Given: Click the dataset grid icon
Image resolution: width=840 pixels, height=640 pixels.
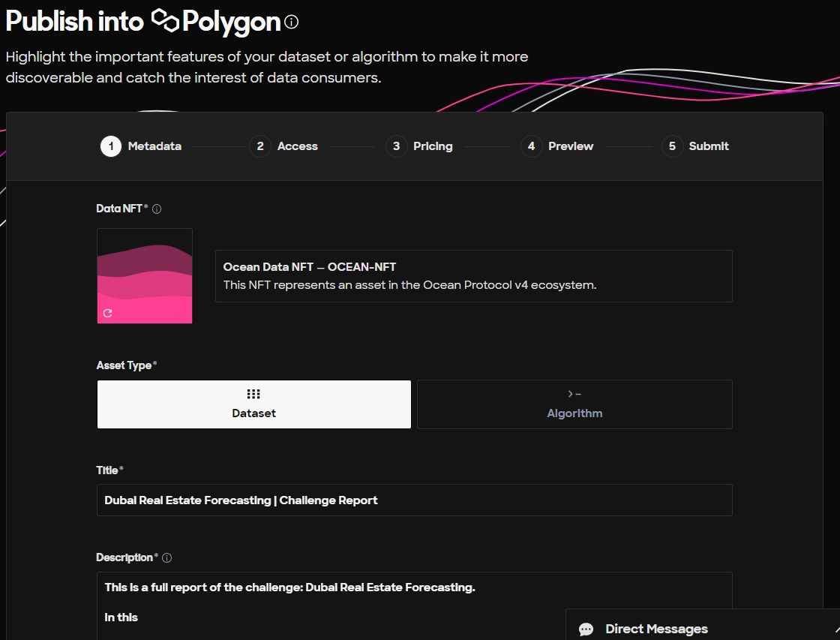Looking at the screenshot, I should point(253,394).
